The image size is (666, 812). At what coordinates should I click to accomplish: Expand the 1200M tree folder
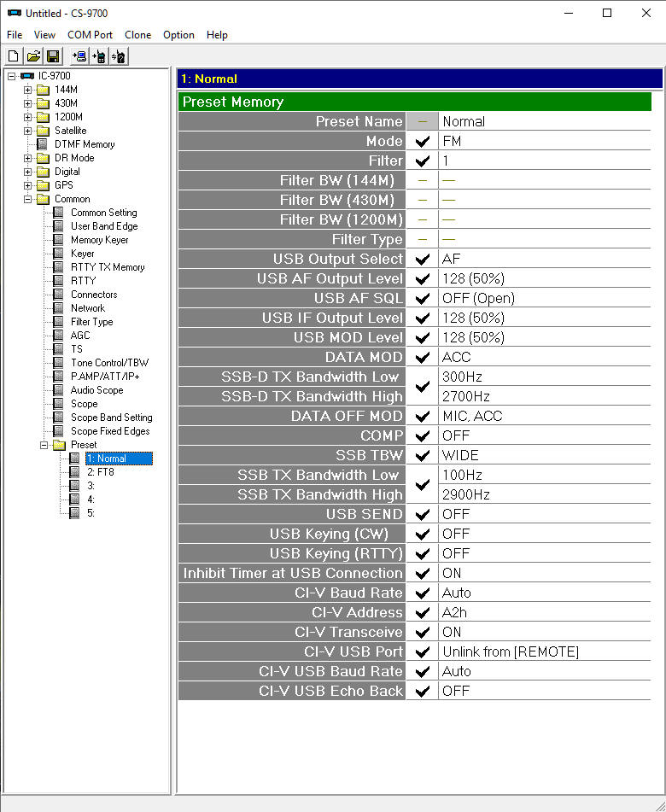[x=28, y=117]
